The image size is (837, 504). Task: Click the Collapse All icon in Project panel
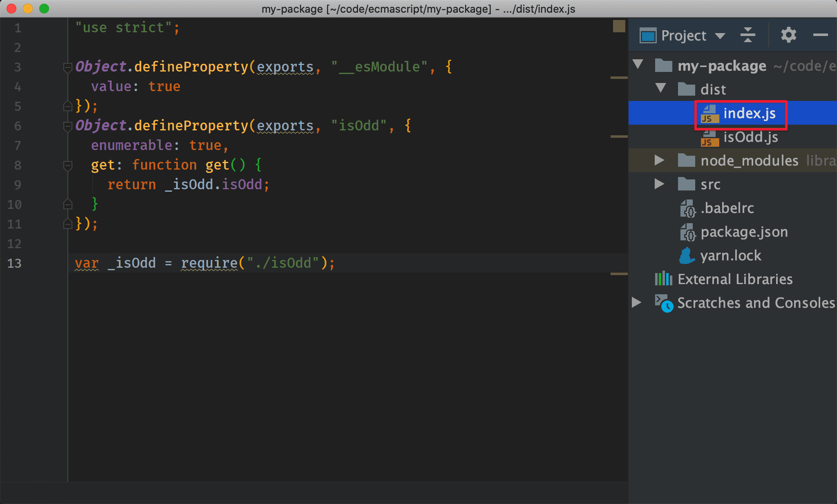pyautogui.click(x=747, y=35)
